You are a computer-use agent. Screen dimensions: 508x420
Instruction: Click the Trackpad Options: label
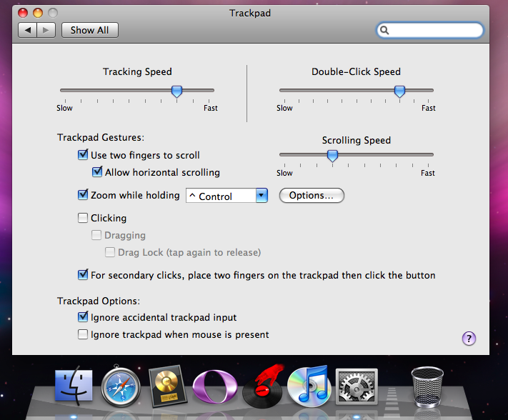coord(99,301)
